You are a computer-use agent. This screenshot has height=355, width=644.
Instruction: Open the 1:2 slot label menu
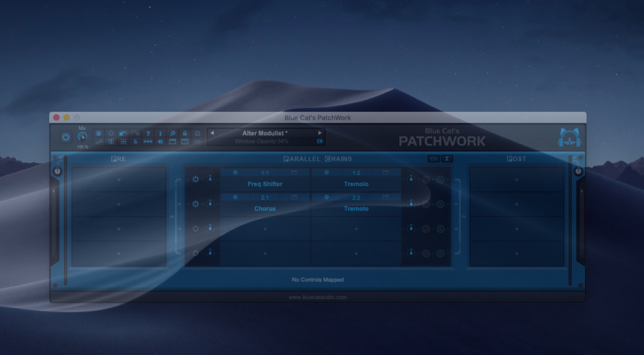pos(356,173)
